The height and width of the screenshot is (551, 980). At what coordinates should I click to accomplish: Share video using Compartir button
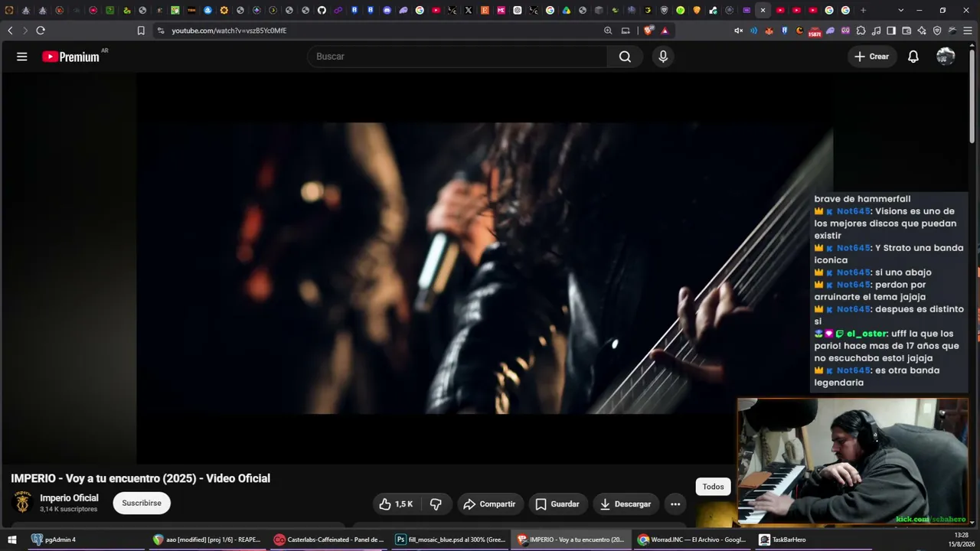[x=490, y=504]
